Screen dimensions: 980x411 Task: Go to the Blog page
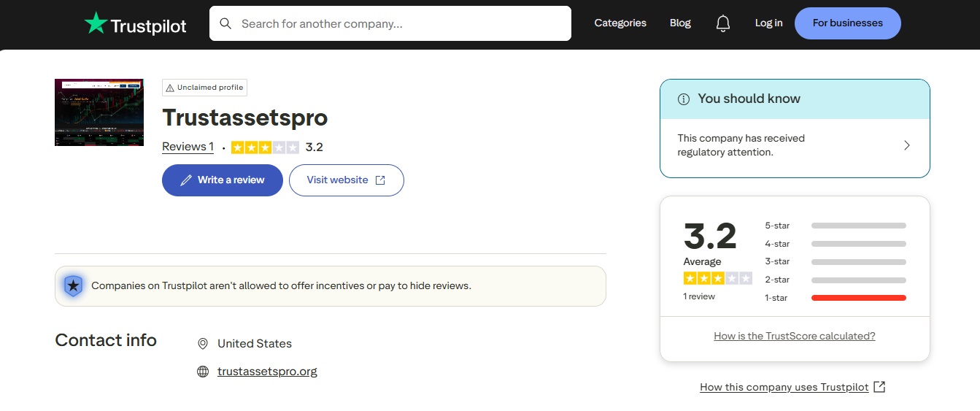pyautogui.click(x=680, y=23)
